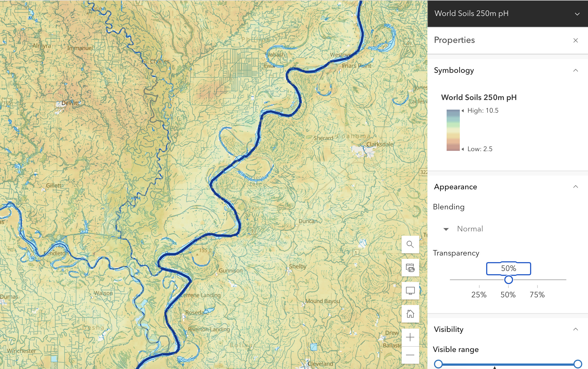Click the Low: 2.5 legend label

[480, 149]
